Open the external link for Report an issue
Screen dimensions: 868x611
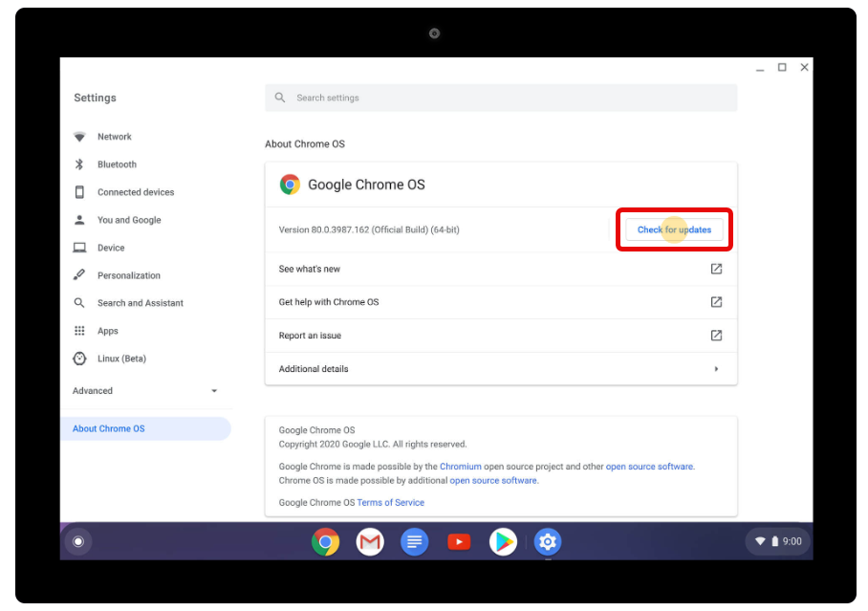tap(716, 335)
